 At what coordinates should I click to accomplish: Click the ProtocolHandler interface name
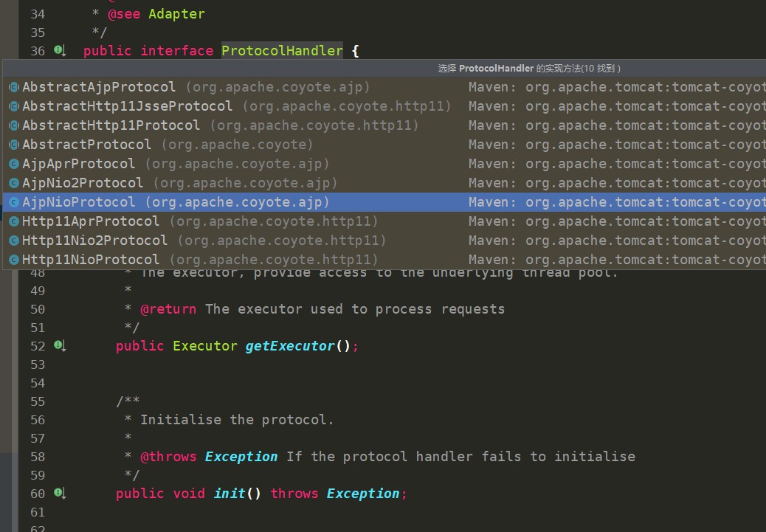click(282, 50)
